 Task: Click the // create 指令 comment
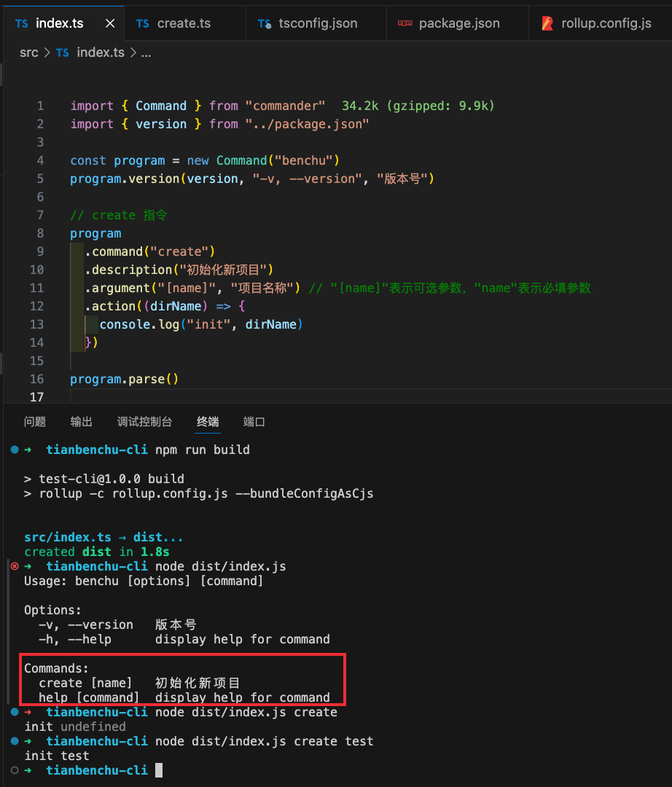point(119,215)
